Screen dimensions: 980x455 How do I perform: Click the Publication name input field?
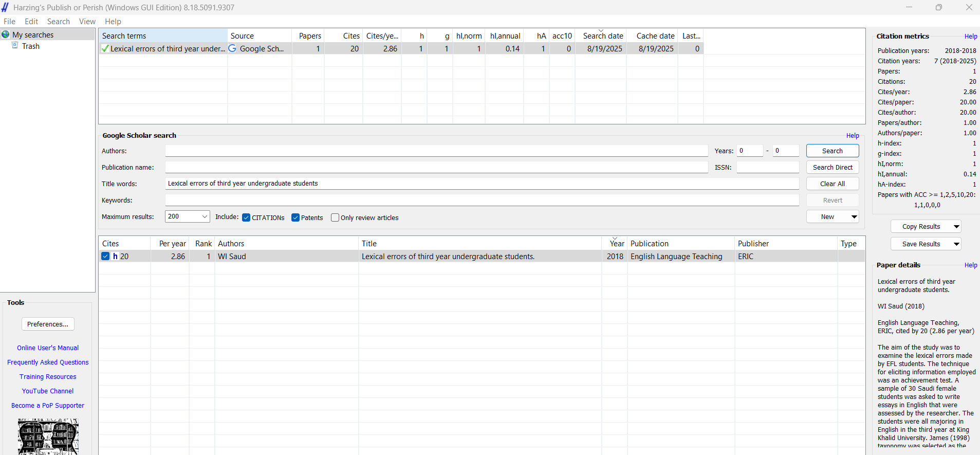[x=436, y=167]
